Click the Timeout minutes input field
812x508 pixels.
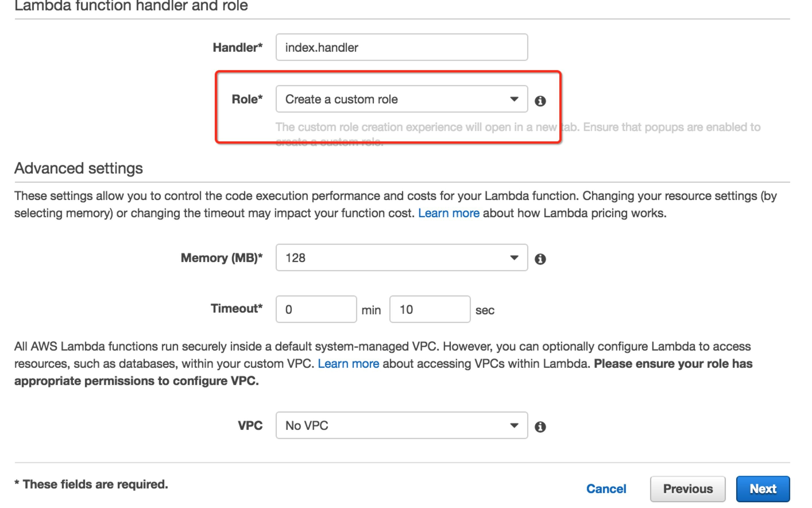pyautogui.click(x=316, y=309)
